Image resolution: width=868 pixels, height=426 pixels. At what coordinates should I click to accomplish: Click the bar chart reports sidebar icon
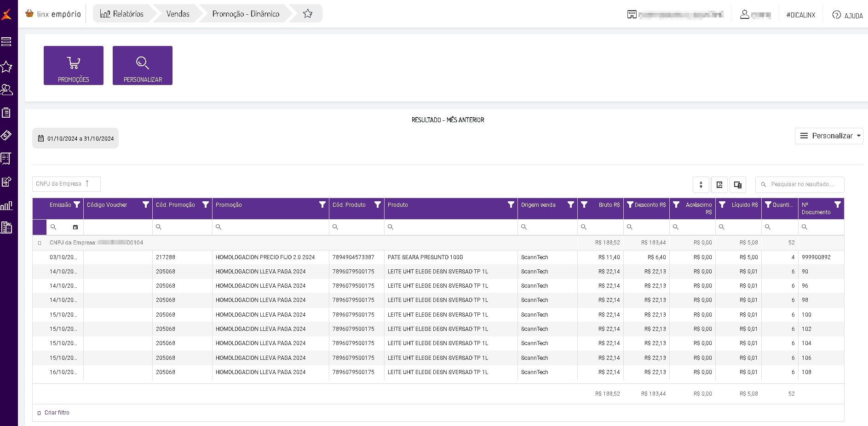click(6, 205)
